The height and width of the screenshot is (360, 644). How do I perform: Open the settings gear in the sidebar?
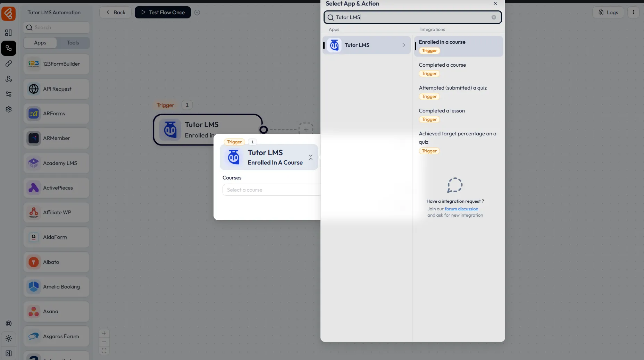click(x=9, y=109)
